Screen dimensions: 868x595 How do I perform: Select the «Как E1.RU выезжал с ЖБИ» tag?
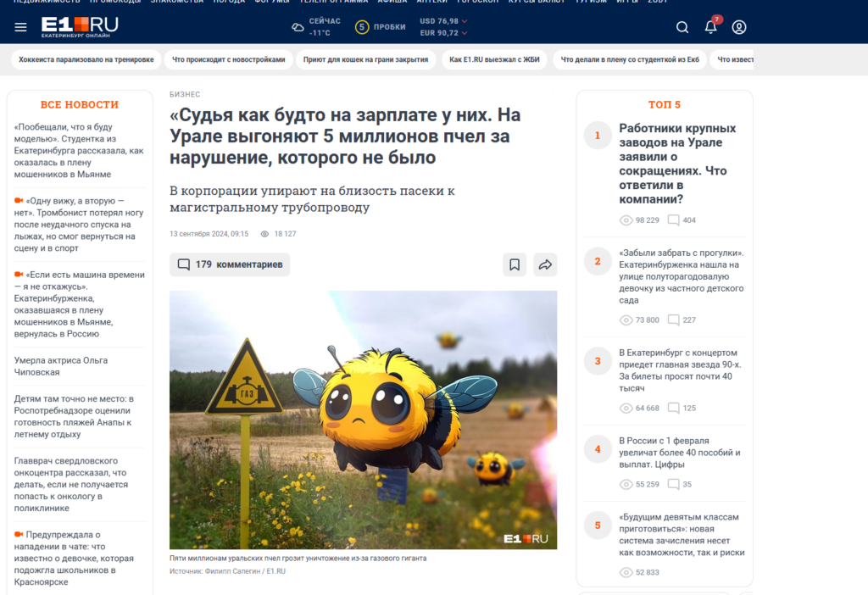(x=494, y=59)
